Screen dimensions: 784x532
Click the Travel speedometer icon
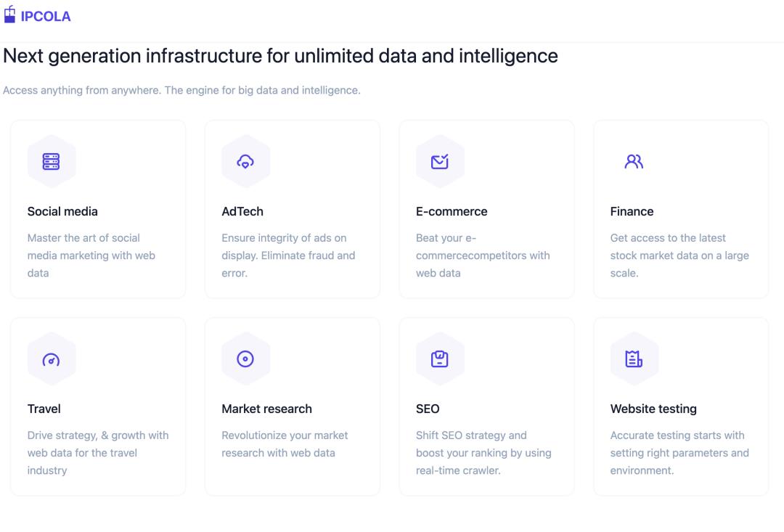(x=51, y=359)
